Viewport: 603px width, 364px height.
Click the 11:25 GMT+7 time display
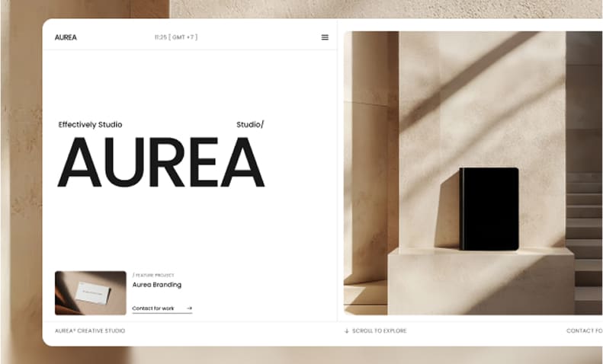pos(175,37)
